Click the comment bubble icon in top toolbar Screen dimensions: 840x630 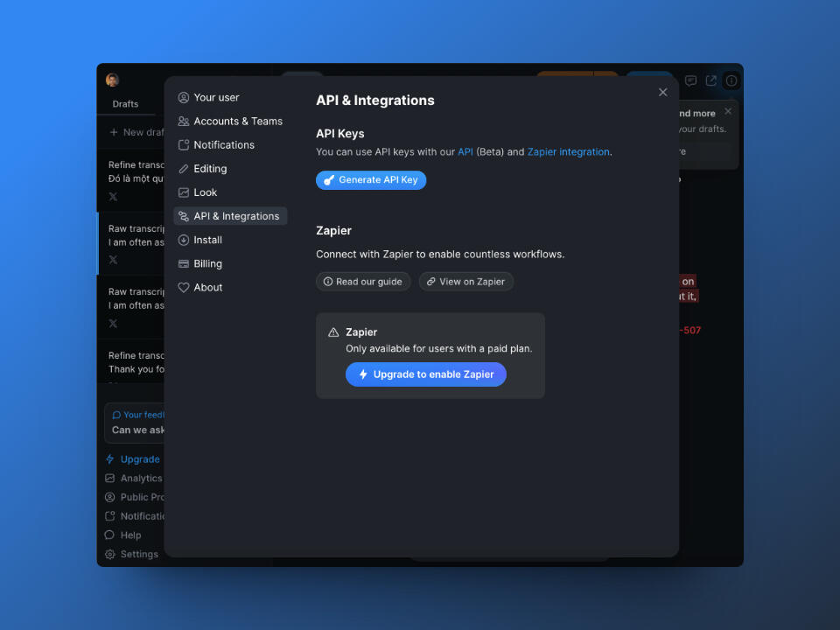click(x=690, y=80)
